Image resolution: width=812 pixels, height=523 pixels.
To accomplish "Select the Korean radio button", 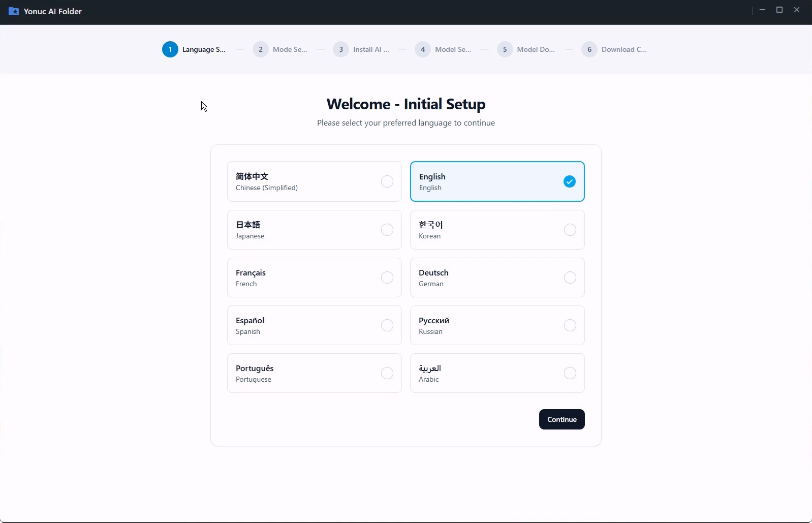I will 570,230.
